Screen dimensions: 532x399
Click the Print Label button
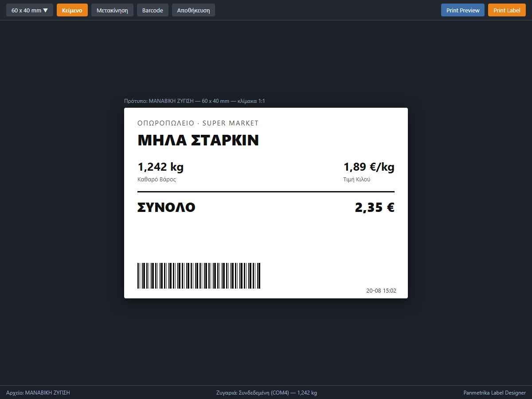click(507, 10)
